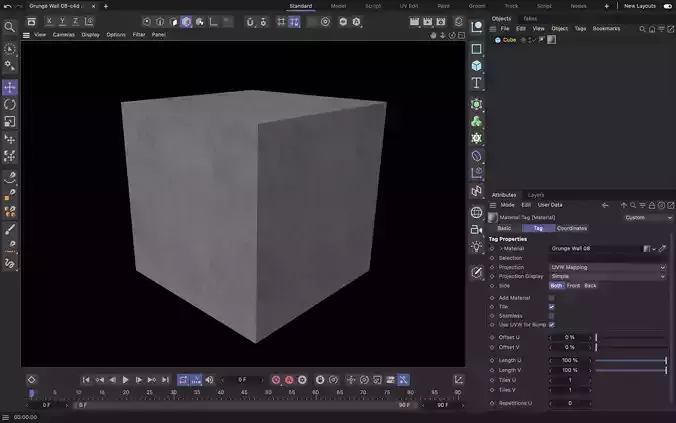
Task: Switch to the Layers panel tab
Action: click(535, 195)
